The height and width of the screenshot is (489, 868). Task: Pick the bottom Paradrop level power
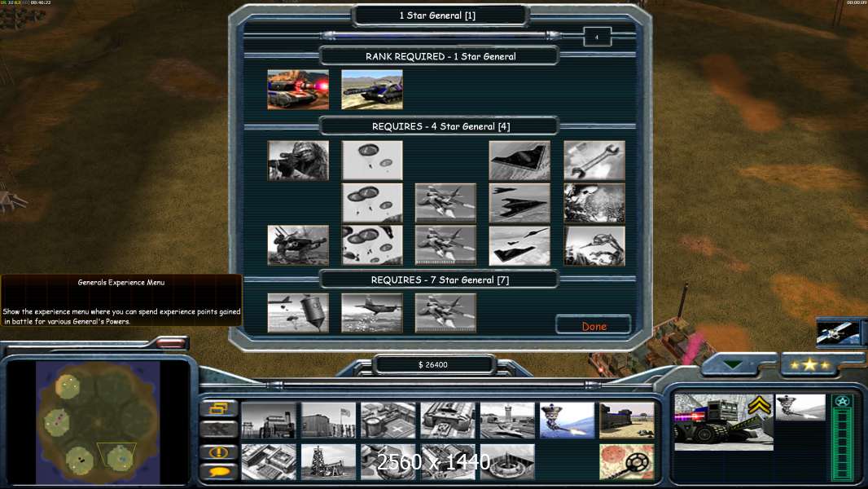(372, 245)
